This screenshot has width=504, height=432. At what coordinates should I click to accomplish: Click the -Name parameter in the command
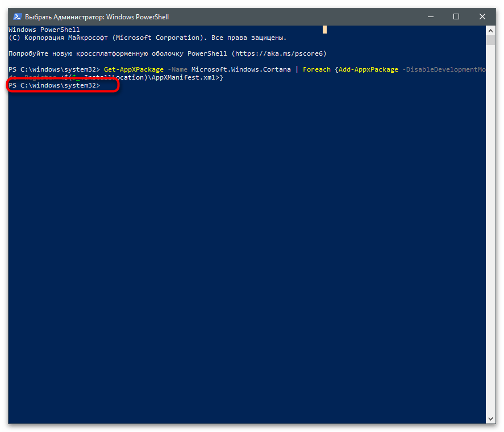tap(178, 69)
